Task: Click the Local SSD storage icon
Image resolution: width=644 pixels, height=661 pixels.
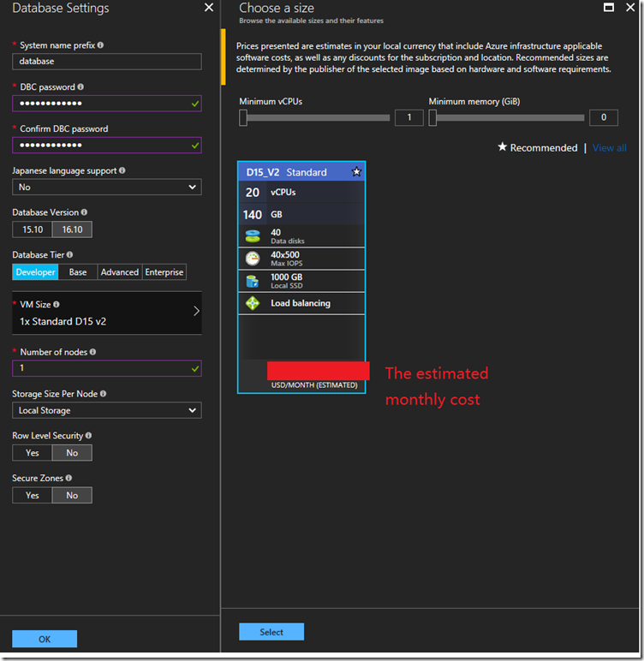Action: point(253,281)
